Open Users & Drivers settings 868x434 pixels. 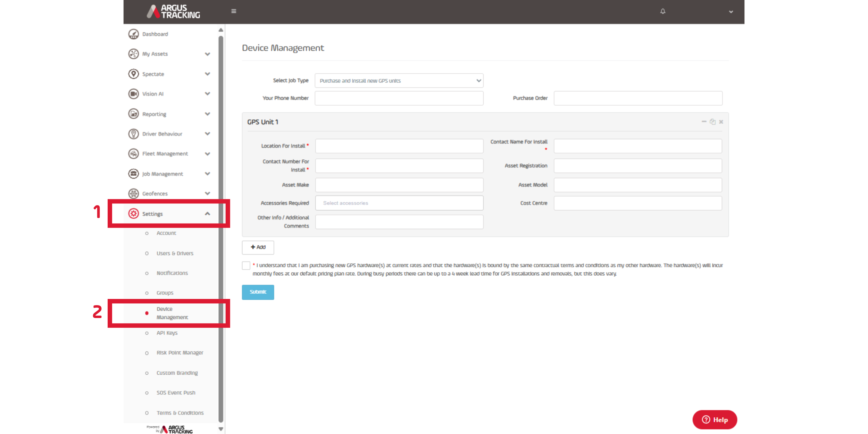[175, 253]
